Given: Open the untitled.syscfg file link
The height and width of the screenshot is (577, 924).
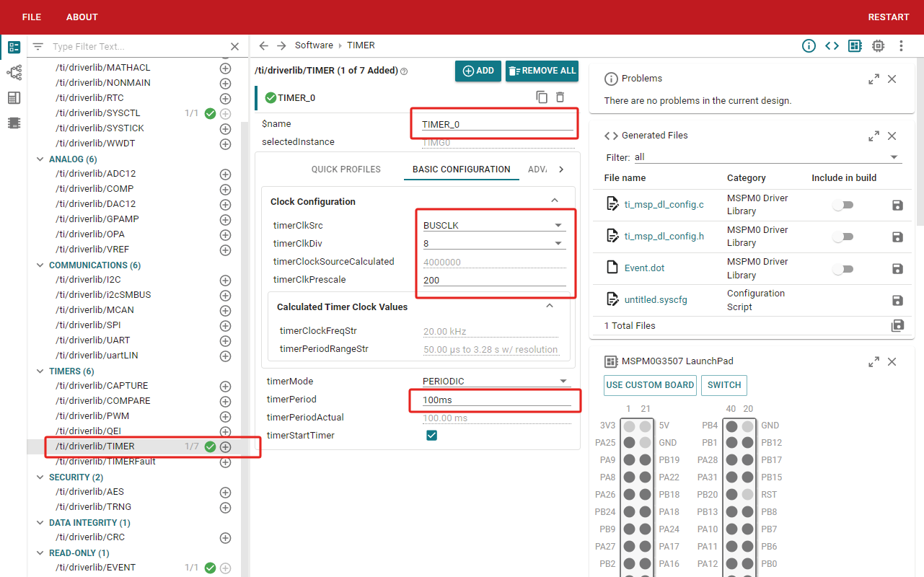Looking at the screenshot, I should [656, 299].
